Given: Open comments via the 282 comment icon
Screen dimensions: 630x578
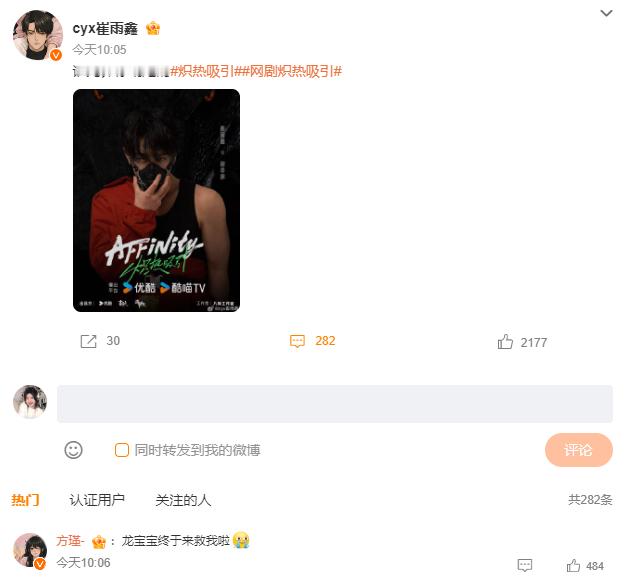Looking at the screenshot, I should tap(297, 341).
